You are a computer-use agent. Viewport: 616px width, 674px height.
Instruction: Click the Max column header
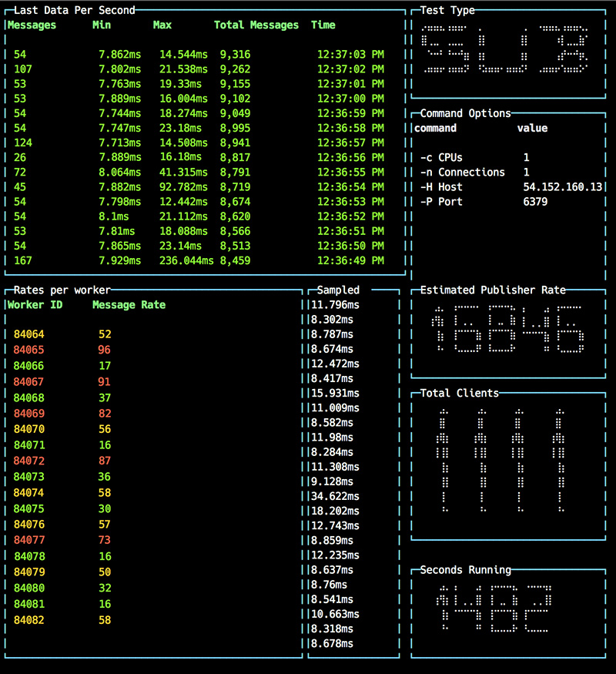click(162, 25)
